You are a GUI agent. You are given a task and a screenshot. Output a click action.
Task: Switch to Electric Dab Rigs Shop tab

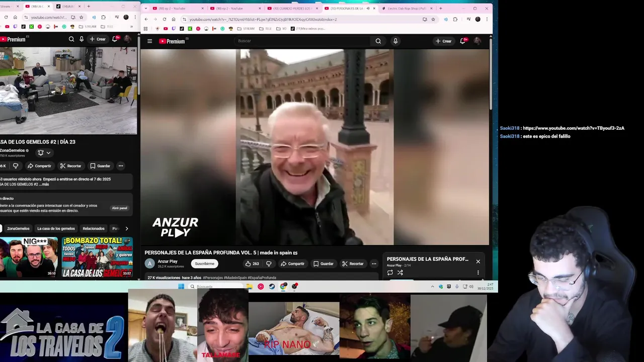(x=406, y=8)
